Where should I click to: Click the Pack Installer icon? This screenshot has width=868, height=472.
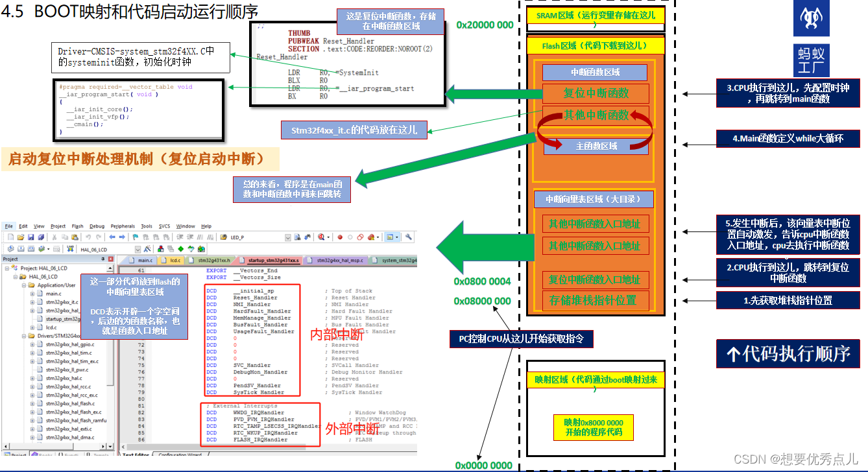click(x=201, y=249)
